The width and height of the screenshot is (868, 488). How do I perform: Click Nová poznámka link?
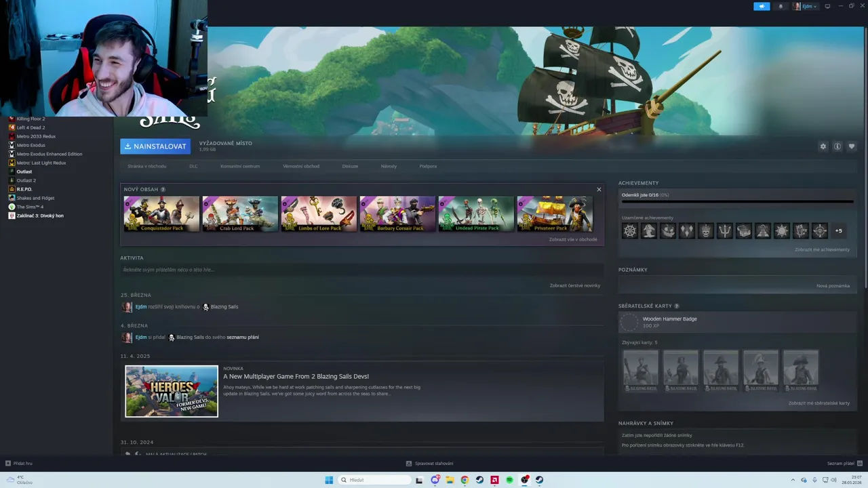pyautogui.click(x=833, y=285)
